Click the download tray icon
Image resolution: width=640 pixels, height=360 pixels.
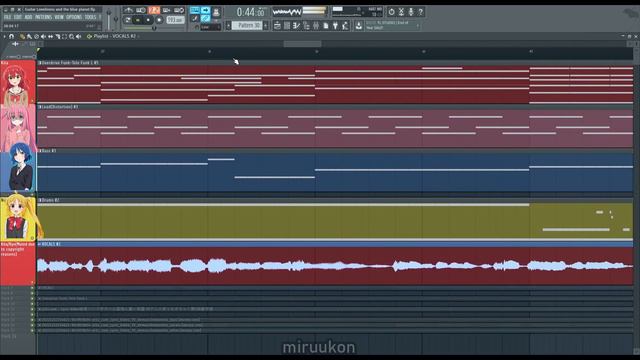point(359,26)
